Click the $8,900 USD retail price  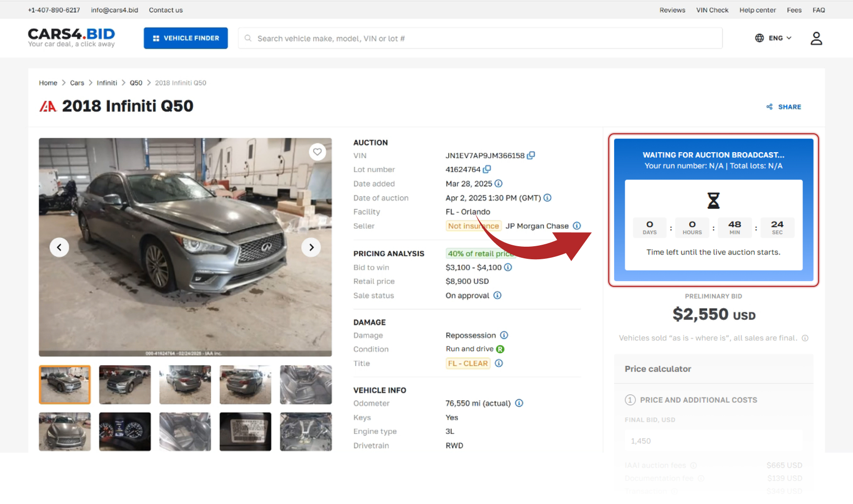pos(467,282)
